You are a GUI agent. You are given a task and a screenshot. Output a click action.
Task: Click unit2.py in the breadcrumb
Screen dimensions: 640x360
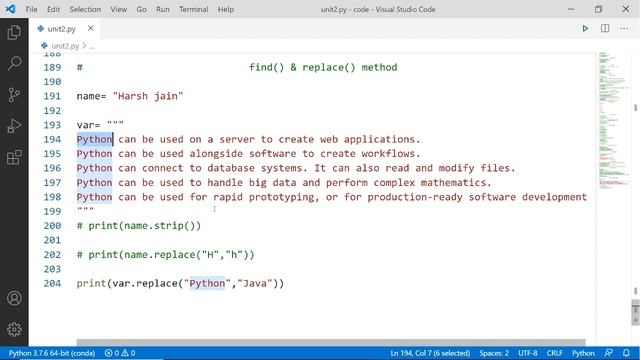pyautogui.click(x=65, y=46)
